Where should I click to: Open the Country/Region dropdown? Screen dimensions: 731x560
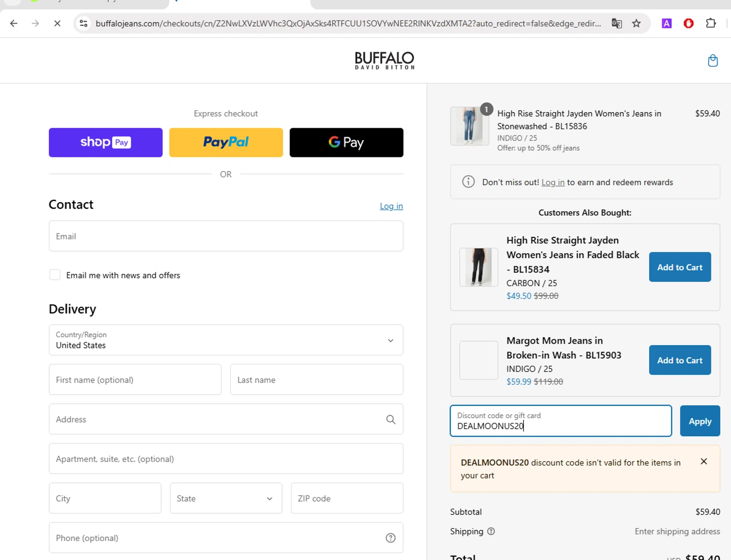click(226, 340)
